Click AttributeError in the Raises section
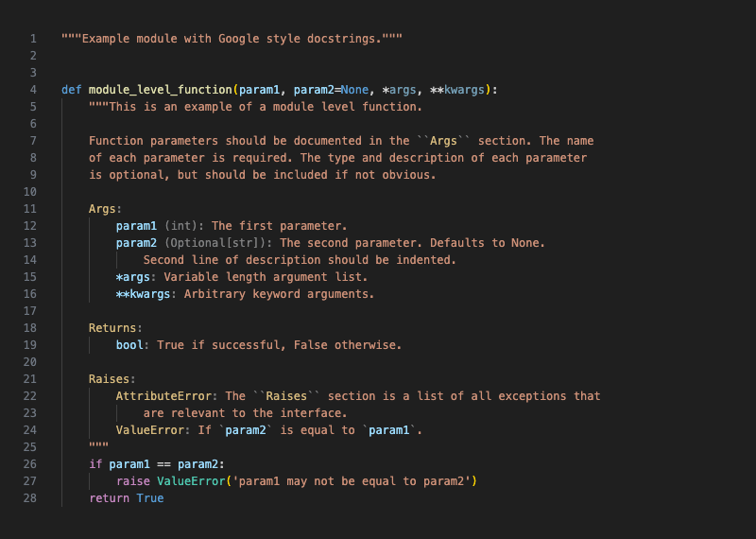 163,396
